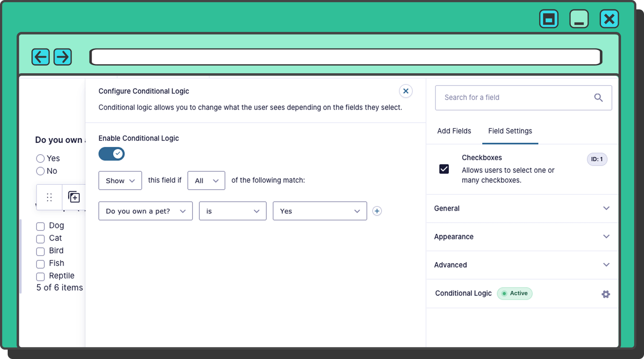The width and height of the screenshot is (644, 359).
Task: Click the Checkboxes field type icon
Action: 444,169
